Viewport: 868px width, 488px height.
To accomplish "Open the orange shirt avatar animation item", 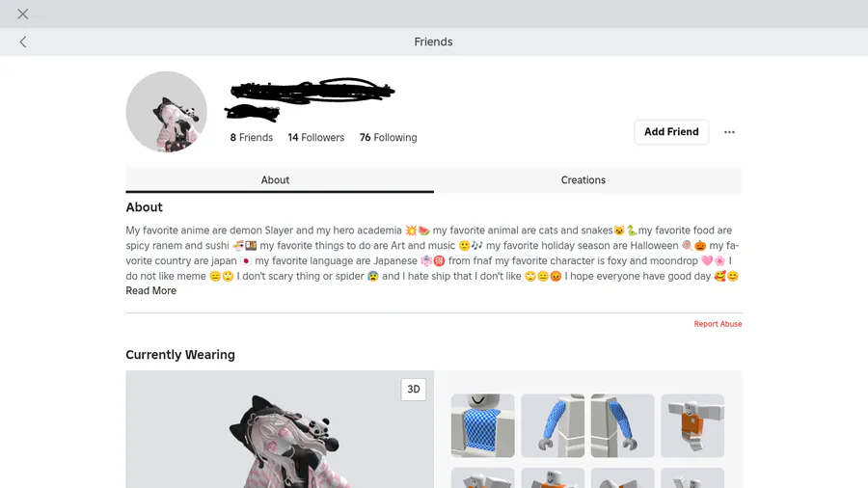I will click(692, 425).
